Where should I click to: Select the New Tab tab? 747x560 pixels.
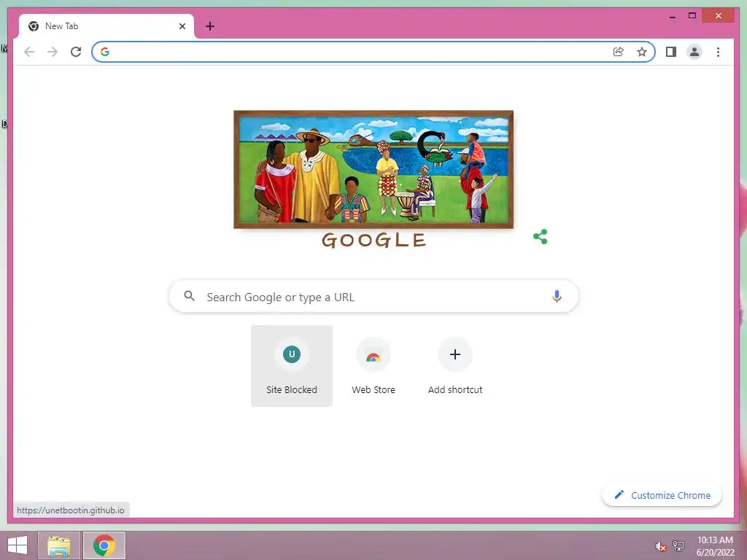tap(107, 26)
